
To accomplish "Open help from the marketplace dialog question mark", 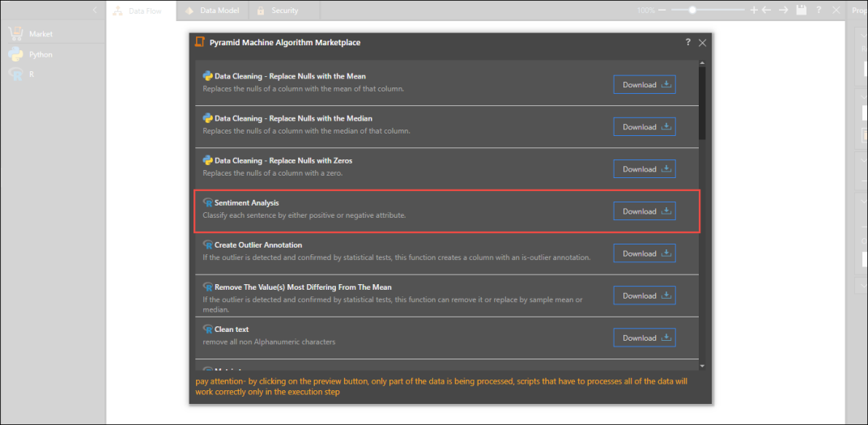I will (687, 42).
